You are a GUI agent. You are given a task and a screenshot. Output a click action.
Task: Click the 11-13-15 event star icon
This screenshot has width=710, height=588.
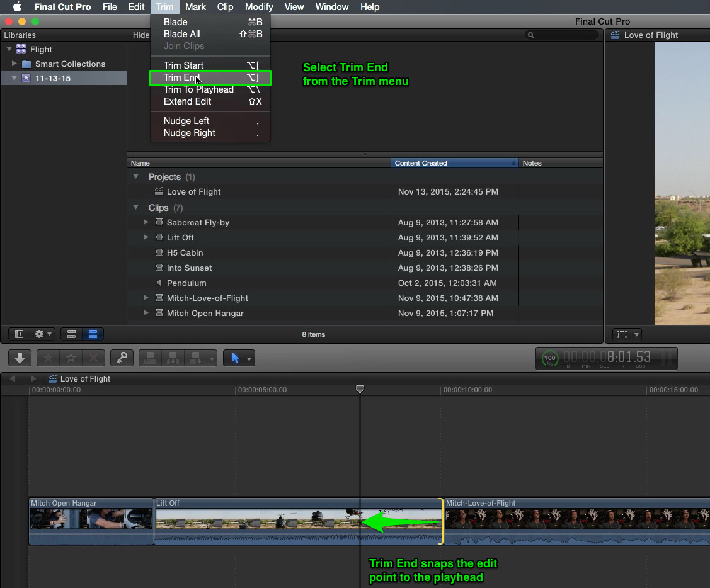click(x=26, y=78)
